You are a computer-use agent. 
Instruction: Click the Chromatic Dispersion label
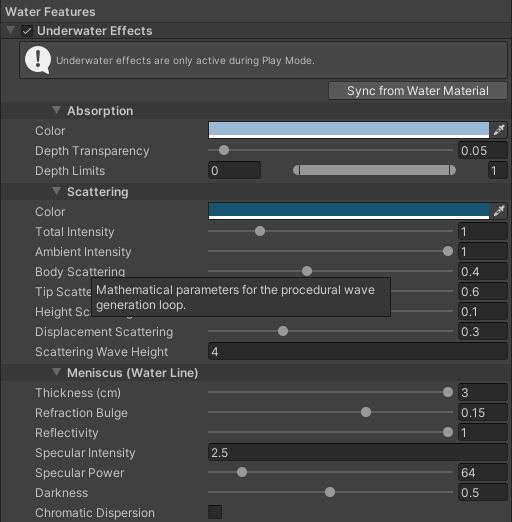(x=95, y=513)
